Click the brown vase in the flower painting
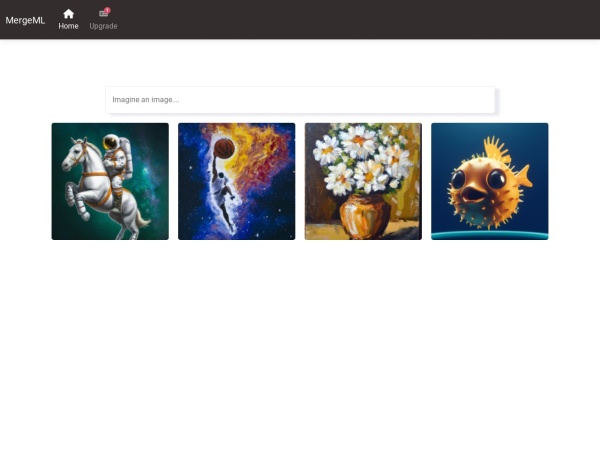The width and height of the screenshot is (600, 450). click(365, 215)
